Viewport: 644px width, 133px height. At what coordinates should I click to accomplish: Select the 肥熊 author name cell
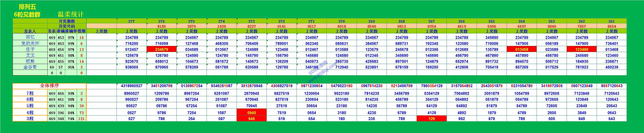[x=30, y=61]
